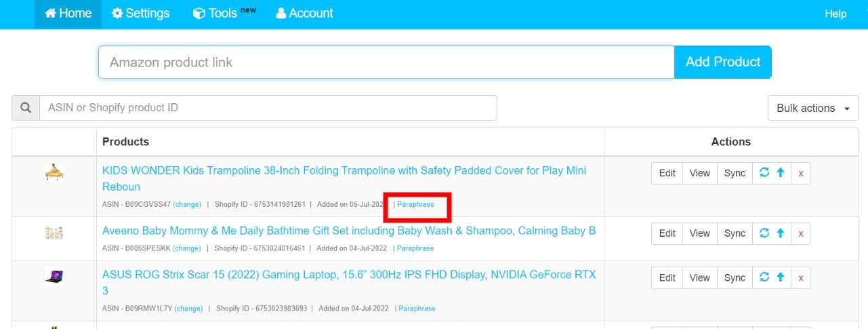Screen dimensions: 868x329
Task: Click the refresh icon in the ASUS ROG Strix row
Action: [x=764, y=277]
